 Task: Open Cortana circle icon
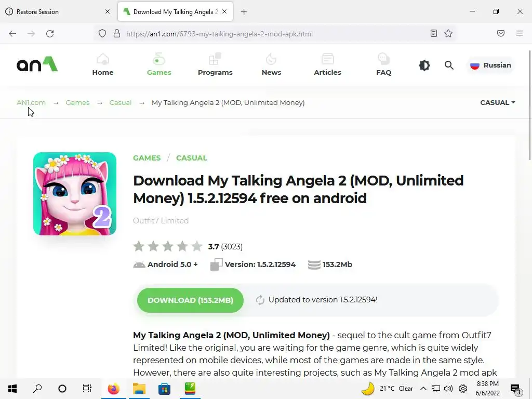tap(62, 389)
